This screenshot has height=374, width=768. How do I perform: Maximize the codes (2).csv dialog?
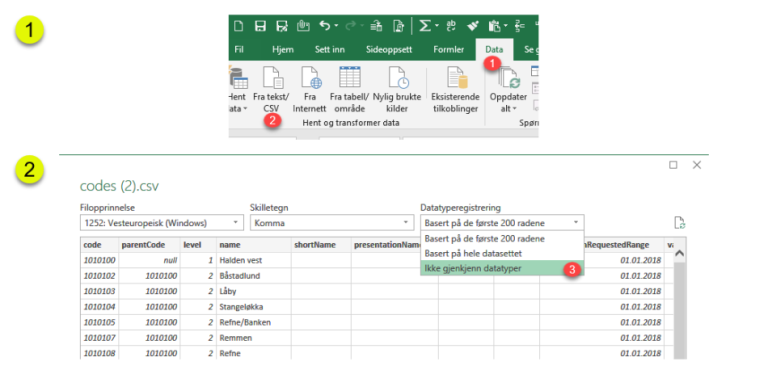pos(673,165)
